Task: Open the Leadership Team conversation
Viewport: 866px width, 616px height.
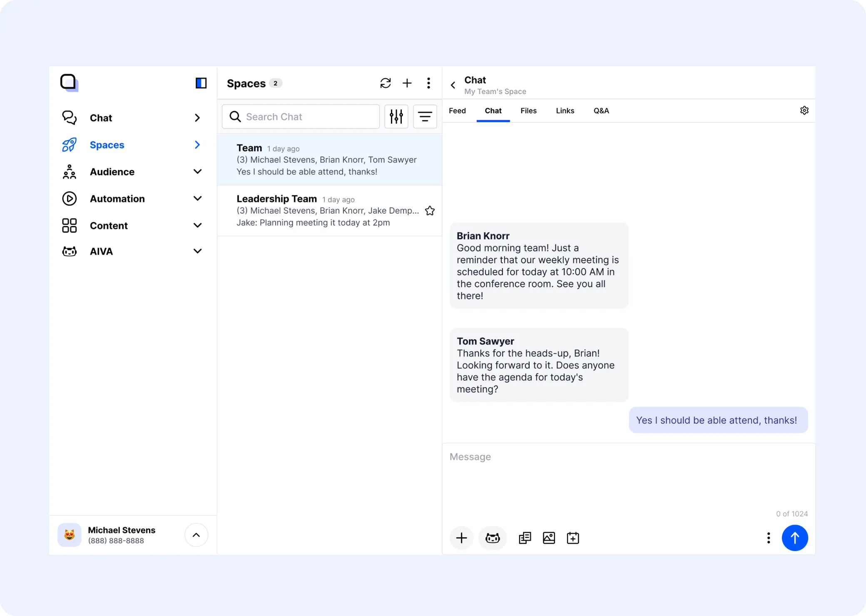Action: click(x=329, y=211)
